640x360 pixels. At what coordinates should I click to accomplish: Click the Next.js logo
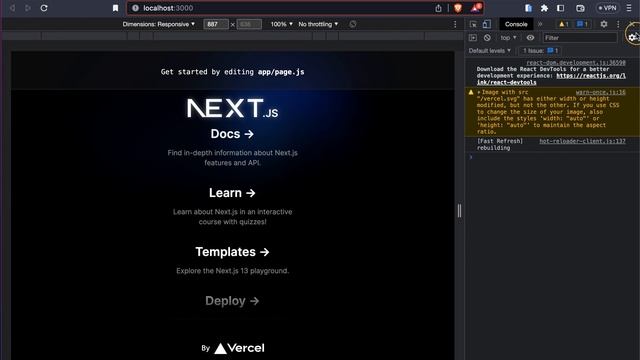coord(232,108)
